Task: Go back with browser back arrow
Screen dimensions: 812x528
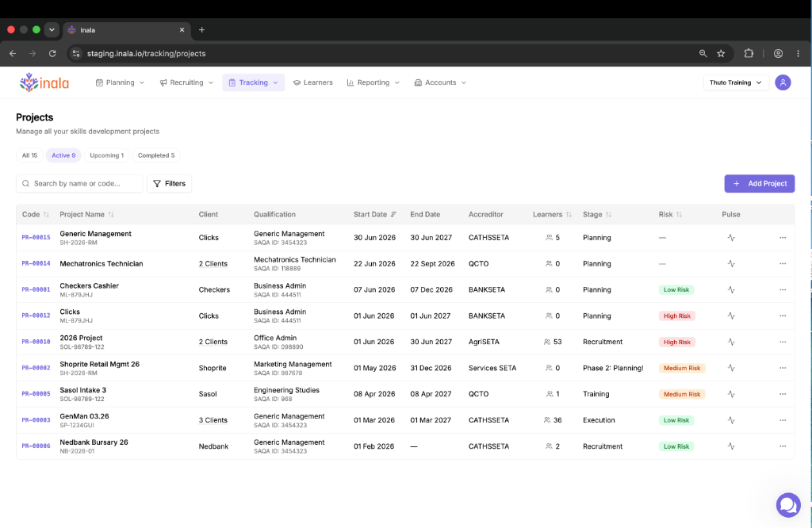Action: [13, 53]
